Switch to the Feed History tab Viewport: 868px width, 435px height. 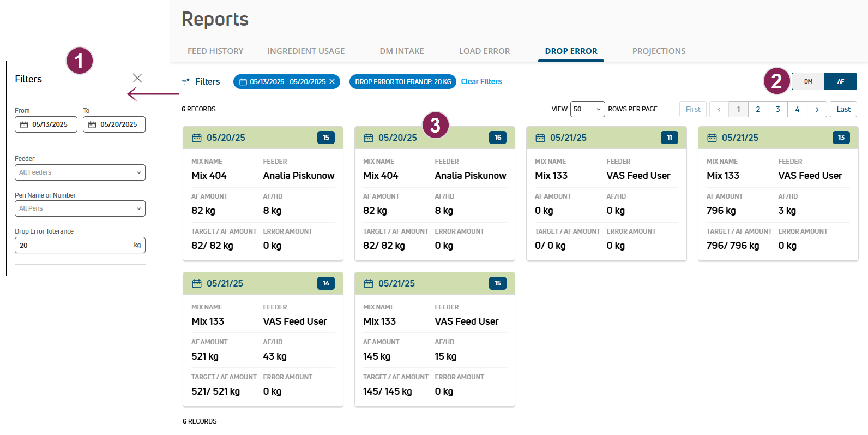[x=215, y=51]
